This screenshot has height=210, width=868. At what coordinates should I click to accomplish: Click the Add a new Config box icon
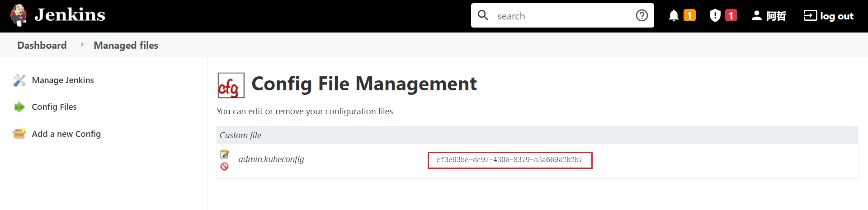coord(19,134)
